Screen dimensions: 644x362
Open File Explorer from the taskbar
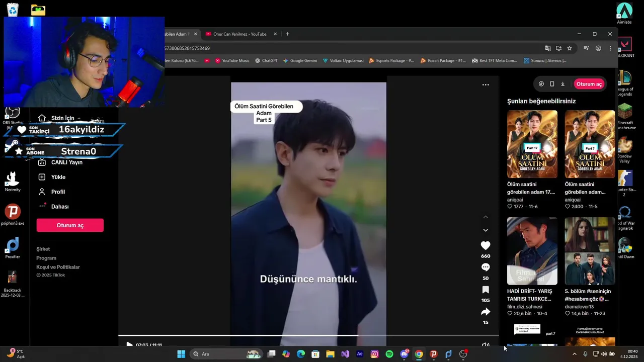(x=330, y=354)
